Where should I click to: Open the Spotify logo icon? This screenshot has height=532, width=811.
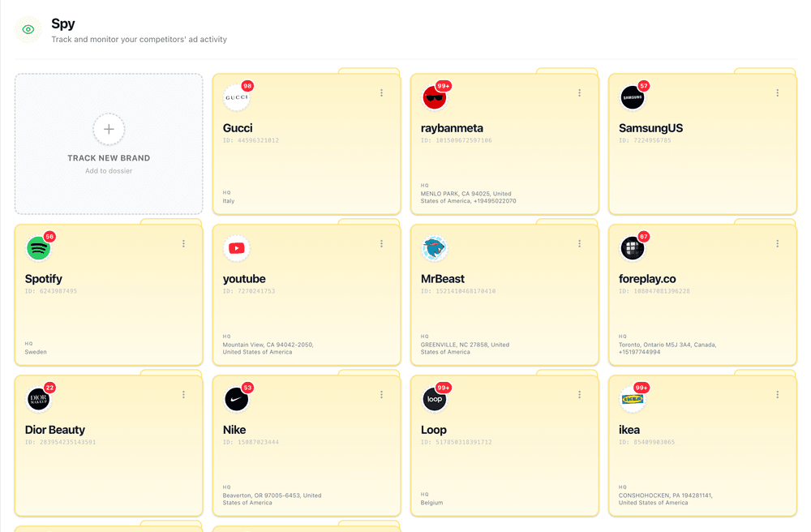coord(39,248)
